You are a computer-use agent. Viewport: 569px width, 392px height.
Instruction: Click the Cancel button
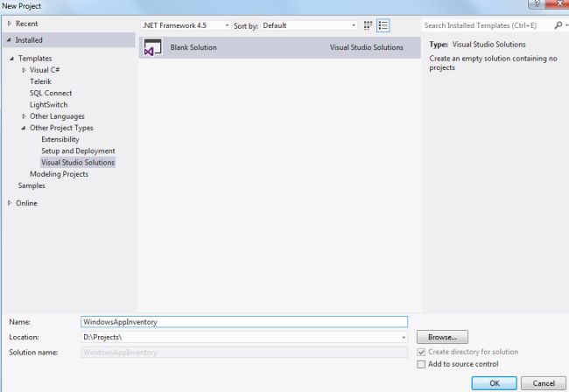[544, 383]
